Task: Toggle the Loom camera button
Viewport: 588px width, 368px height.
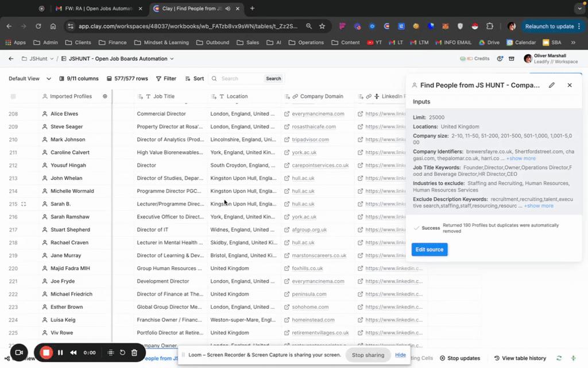Action: 19,352
